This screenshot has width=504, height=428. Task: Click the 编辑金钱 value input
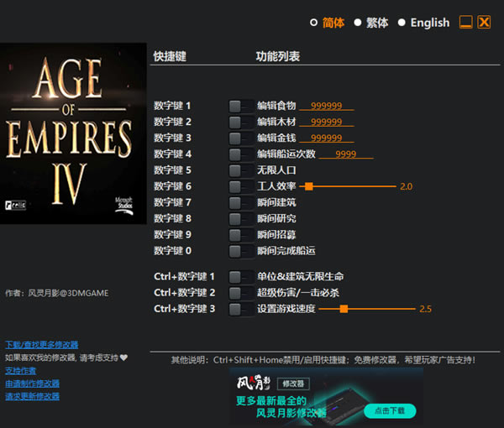click(326, 138)
